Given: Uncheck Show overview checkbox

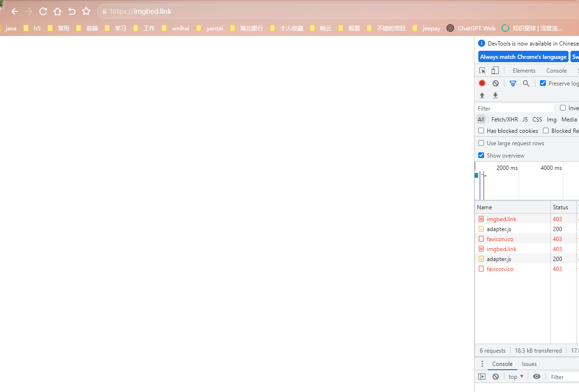Looking at the screenshot, I should [481, 155].
